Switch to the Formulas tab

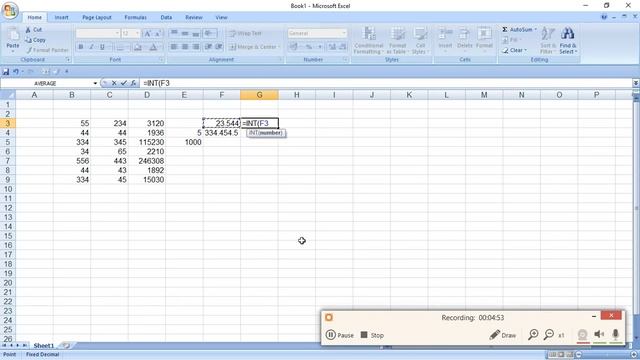[135, 18]
